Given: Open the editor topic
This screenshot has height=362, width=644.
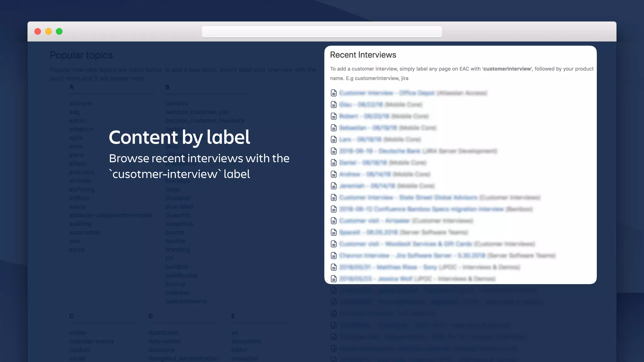Looking at the screenshot, I should click(239, 350).
